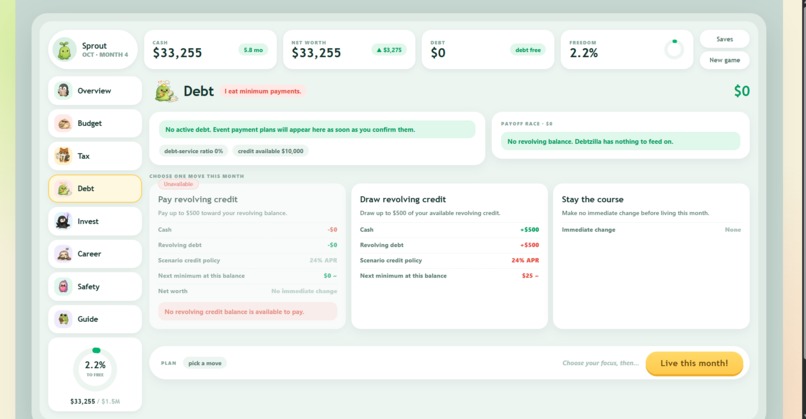Choose the Stay the course move
This screenshot has height=419, width=806.
(x=651, y=256)
